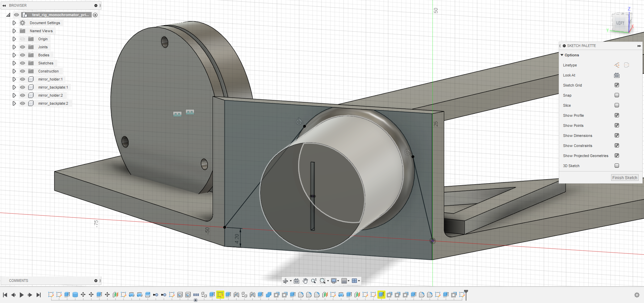Click the Document Settings gear icon
The width and height of the screenshot is (644, 303).
coord(22,23)
